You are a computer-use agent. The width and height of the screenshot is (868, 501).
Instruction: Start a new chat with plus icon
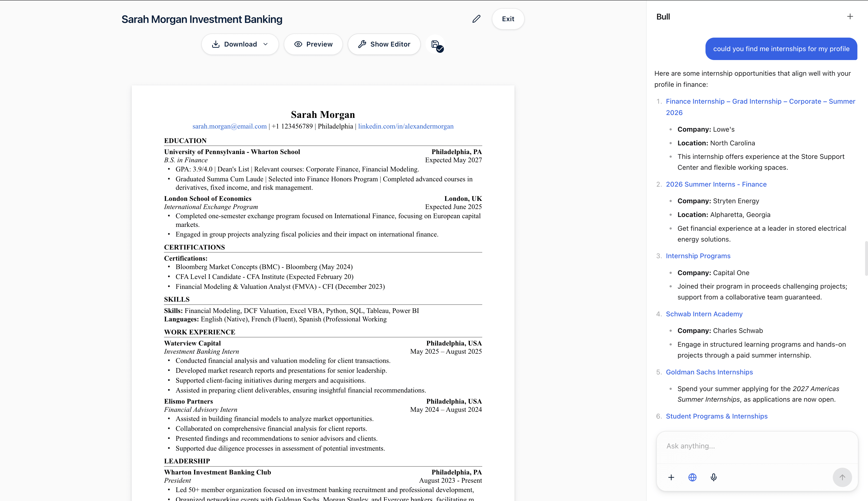pos(850,17)
